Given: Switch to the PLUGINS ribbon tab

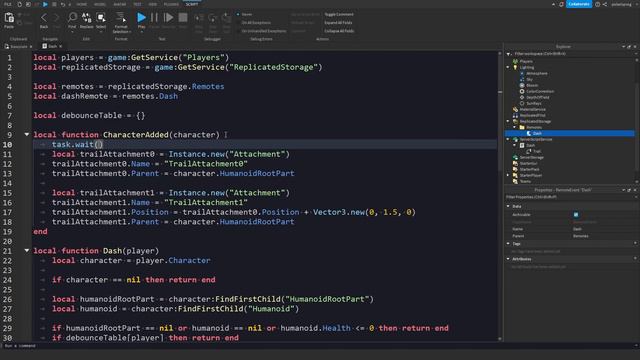Looking at the screenshot, I should 171,4.
